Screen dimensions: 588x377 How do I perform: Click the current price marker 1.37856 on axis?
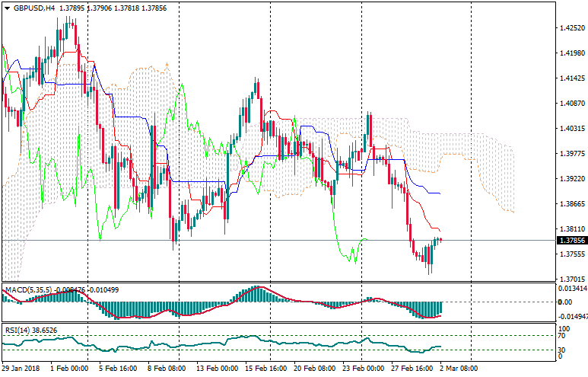pos(571,240)
